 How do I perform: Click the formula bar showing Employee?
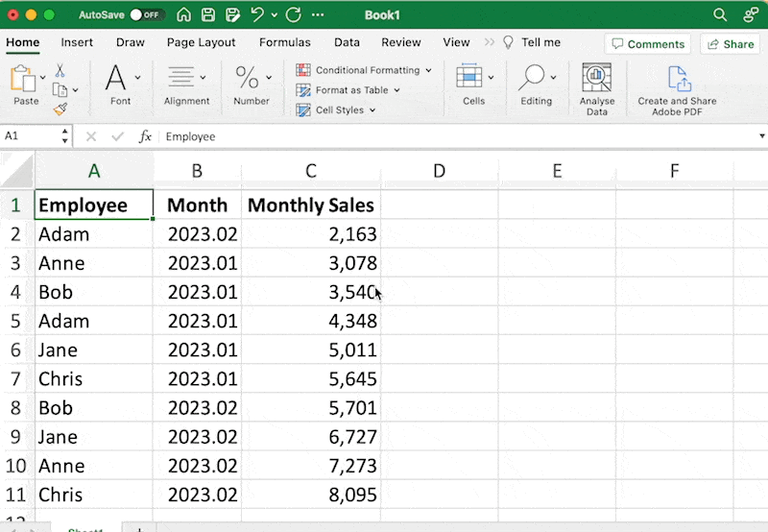(x=458, y=136)
